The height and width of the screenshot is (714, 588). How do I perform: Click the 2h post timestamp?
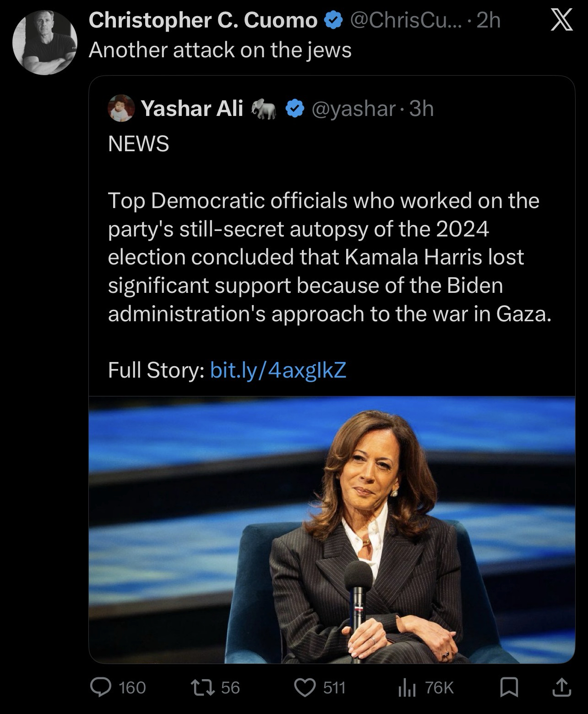(x=488, y=20)
